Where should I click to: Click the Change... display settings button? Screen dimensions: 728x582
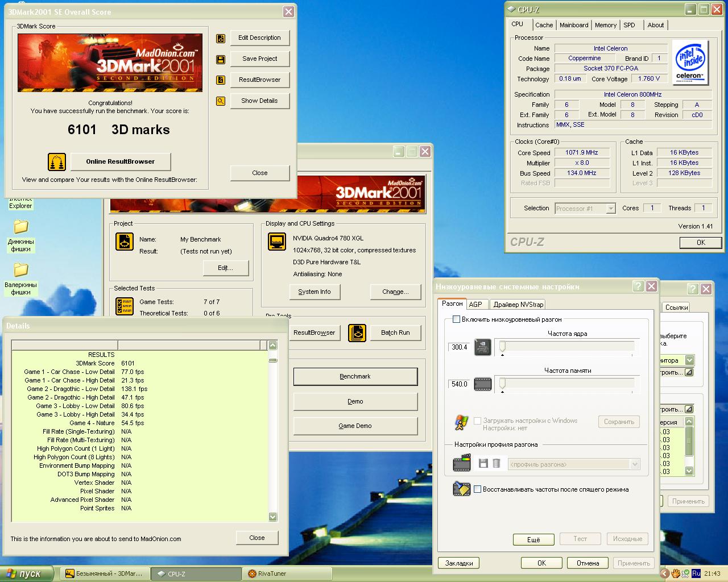pyautogui.click(x=395, y=292)
